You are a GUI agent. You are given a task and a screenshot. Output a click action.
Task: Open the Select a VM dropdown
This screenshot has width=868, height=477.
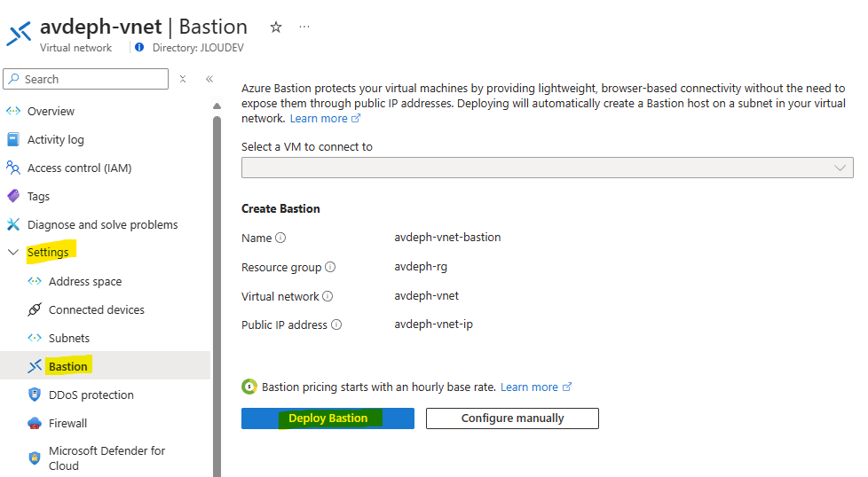coord(547,168)
